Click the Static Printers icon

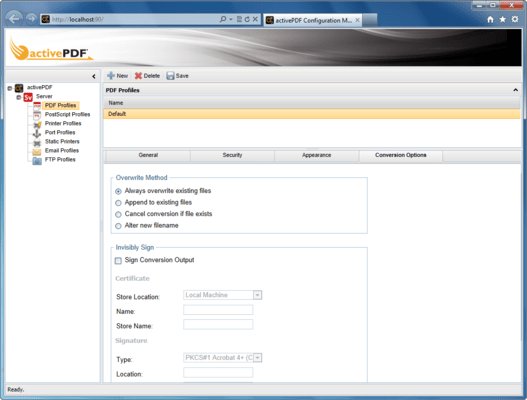pyautogui.click(x=37, y=143)
